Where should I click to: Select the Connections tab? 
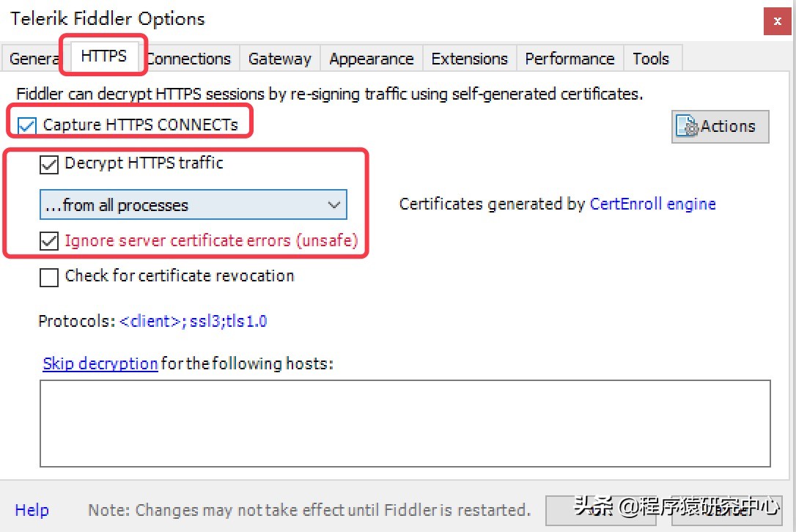click(x=188, y=58)
